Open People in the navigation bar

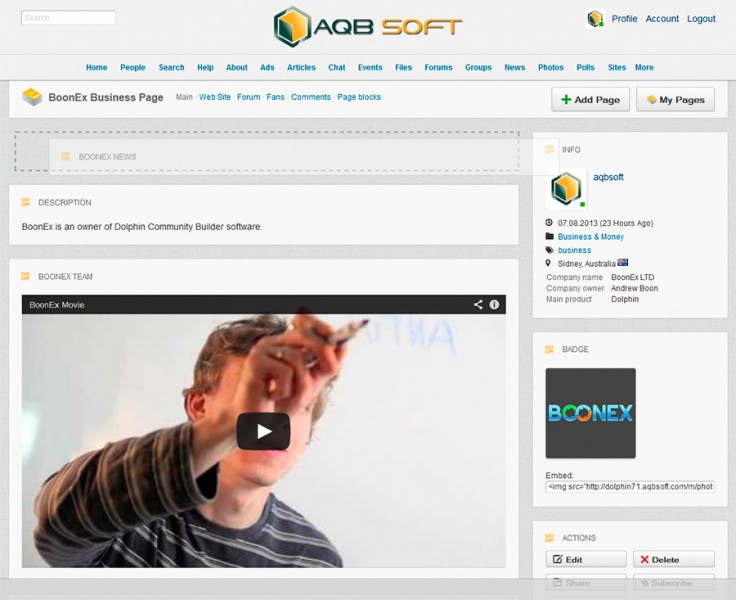pos(133,67)
